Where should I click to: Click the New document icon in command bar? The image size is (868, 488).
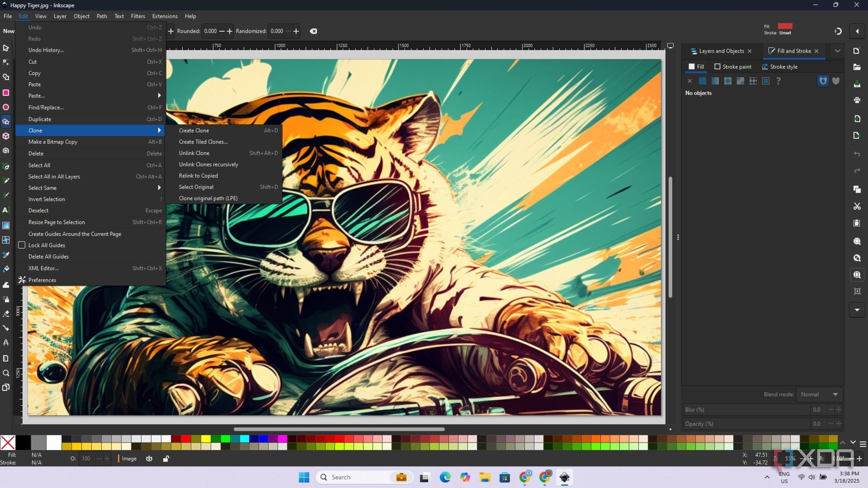pos(857,50)
